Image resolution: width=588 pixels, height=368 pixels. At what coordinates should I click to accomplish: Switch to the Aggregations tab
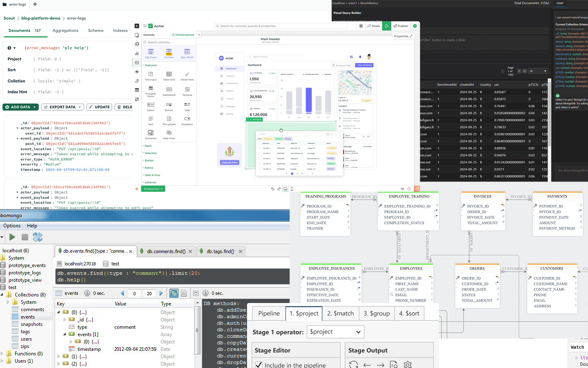point(65,31)
